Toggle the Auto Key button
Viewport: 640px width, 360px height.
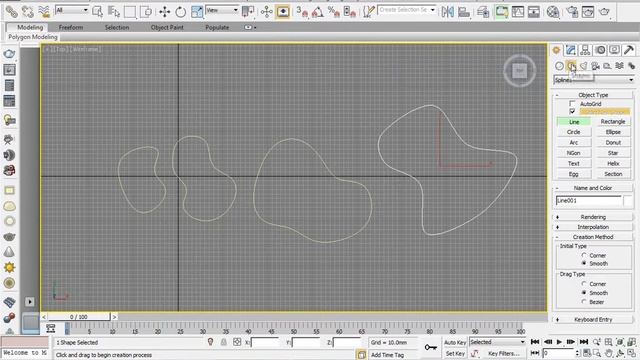(x=455, y=342)
